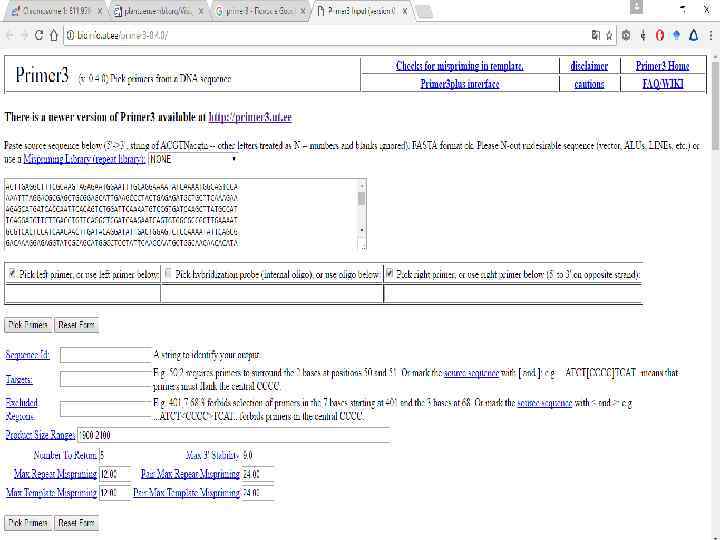
Task: Click the site info icon in address bar
Action: click(70, 35)
